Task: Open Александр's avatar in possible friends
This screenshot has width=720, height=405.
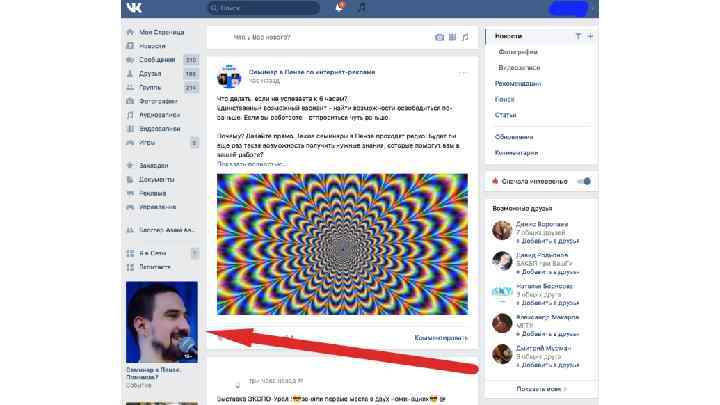Action: click(x=502, y=323)
